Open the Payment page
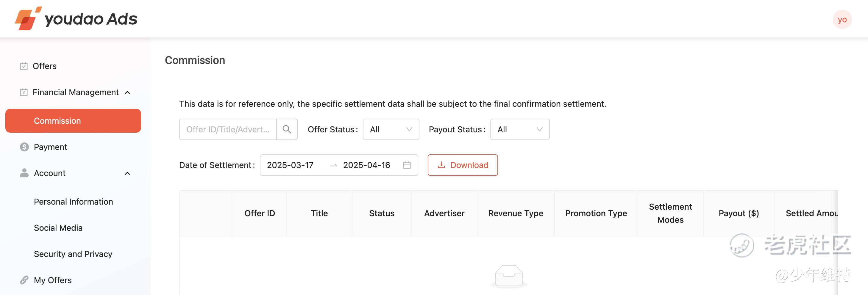 pyautogui.click(x=50, y=147)
